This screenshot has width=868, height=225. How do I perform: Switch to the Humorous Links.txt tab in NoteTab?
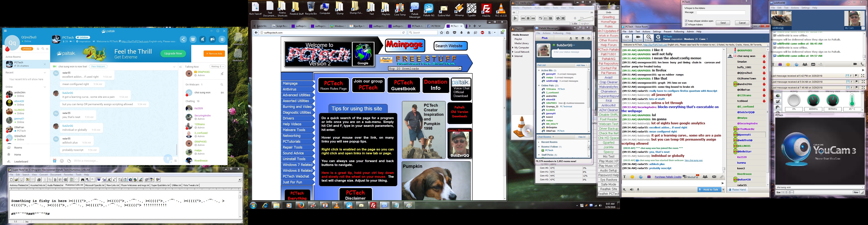coord(74,185)
